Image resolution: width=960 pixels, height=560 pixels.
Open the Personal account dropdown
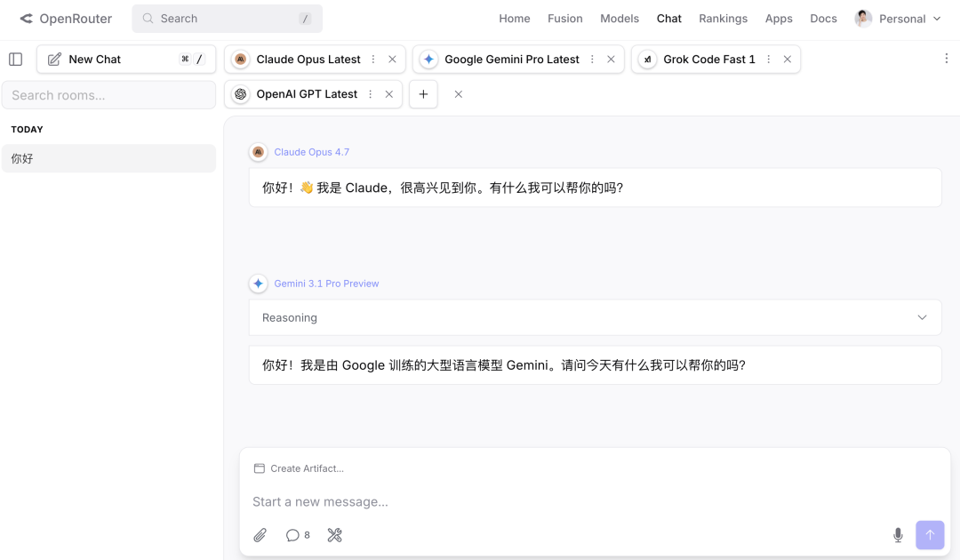(x=898, y=19)
